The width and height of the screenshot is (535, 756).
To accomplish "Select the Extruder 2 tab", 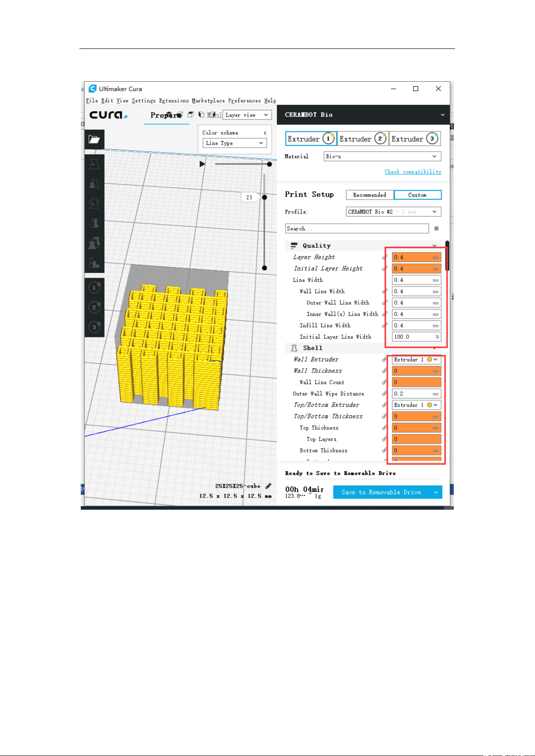I will coord(363,139).
